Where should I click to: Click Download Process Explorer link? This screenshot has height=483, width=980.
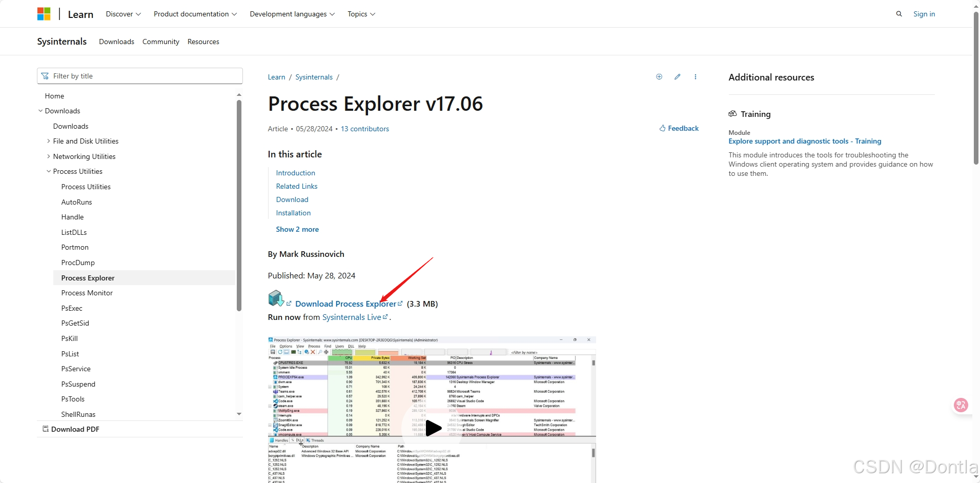pyautogui.click(x=345, y=304)
